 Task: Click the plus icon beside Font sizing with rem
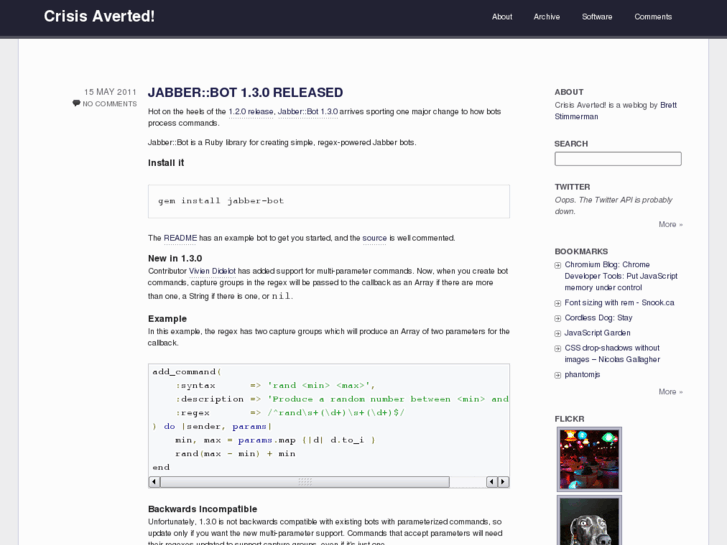pos(558,303)
